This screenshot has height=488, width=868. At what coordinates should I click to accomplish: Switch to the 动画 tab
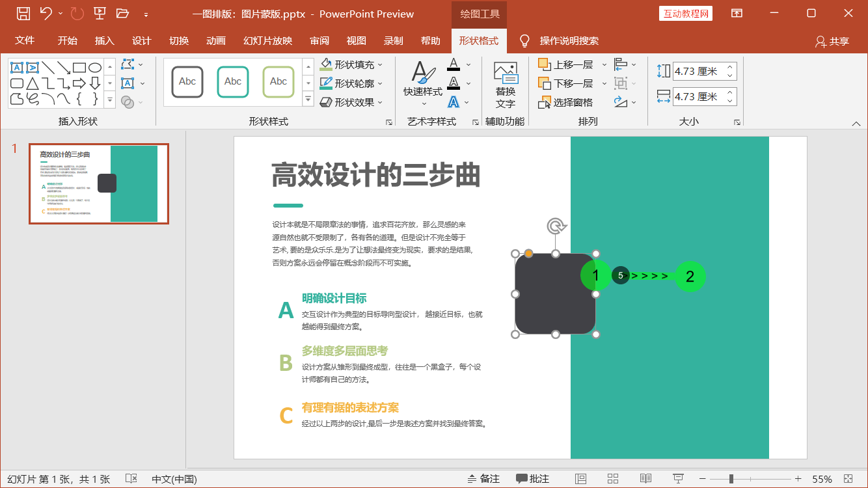point(215,40)
